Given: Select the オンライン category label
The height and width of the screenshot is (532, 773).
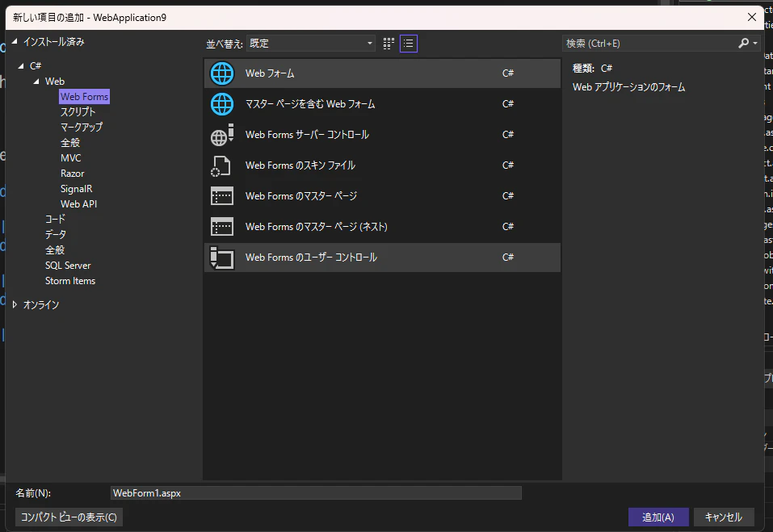Looking at the screenshot, I should pos(41,305).
